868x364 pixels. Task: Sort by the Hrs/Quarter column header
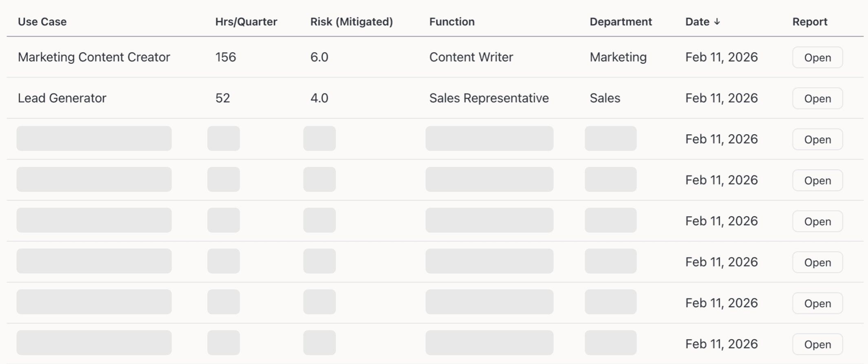click(x=246, y=22)
